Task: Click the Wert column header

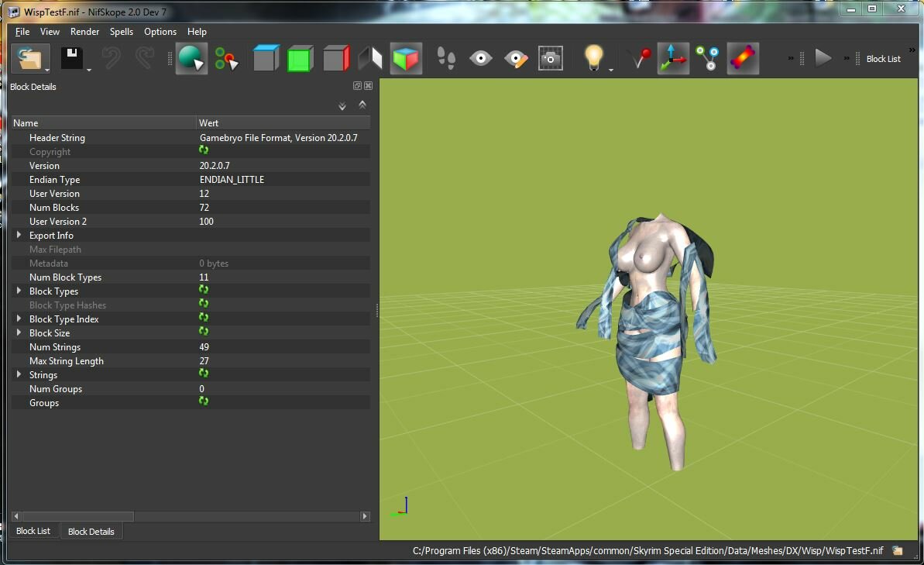Action: pos(283,122)
